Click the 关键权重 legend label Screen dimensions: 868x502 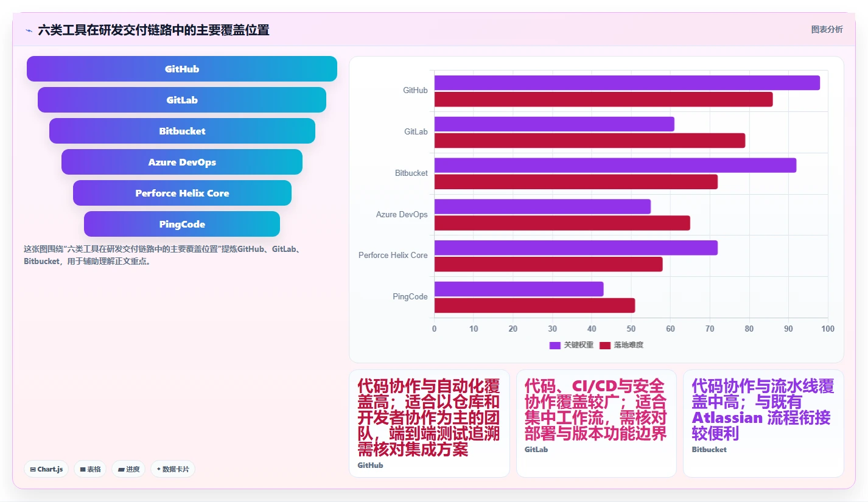(578, 345)
